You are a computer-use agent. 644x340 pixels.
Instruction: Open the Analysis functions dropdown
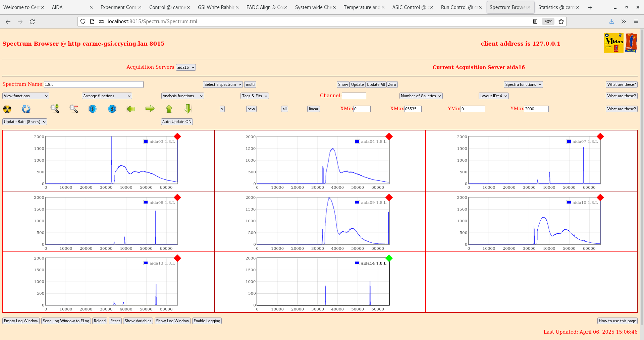[x=182, y=96]
